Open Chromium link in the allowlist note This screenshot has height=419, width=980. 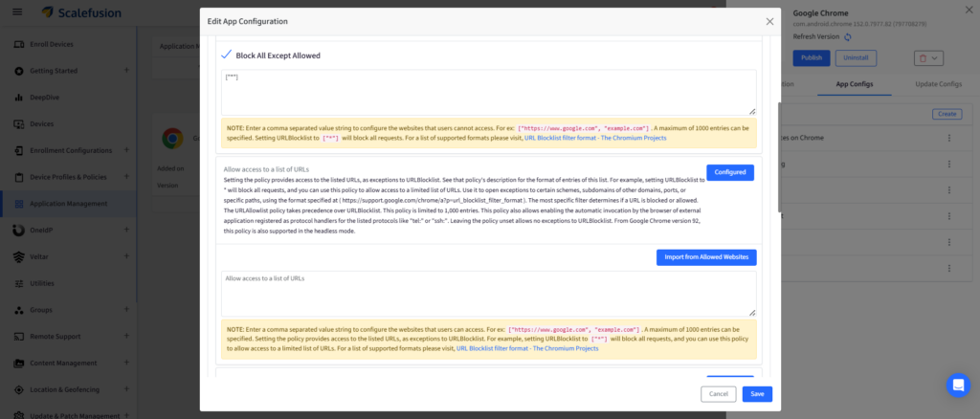tap(527, 348)
